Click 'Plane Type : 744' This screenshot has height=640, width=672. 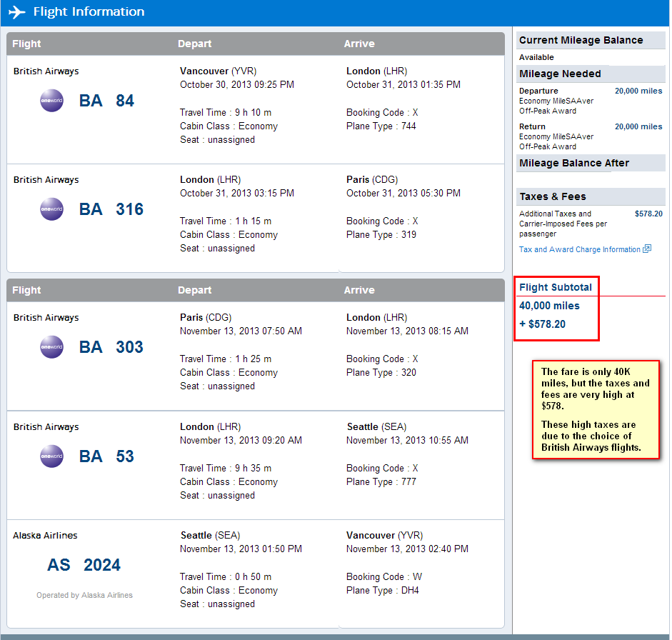[381, 126]
